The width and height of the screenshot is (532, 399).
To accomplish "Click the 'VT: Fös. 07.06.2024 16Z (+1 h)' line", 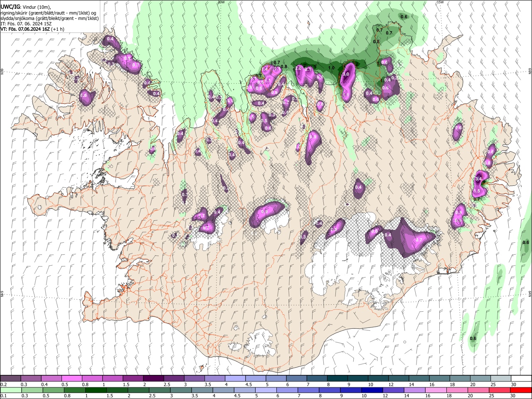I will 32,29.
